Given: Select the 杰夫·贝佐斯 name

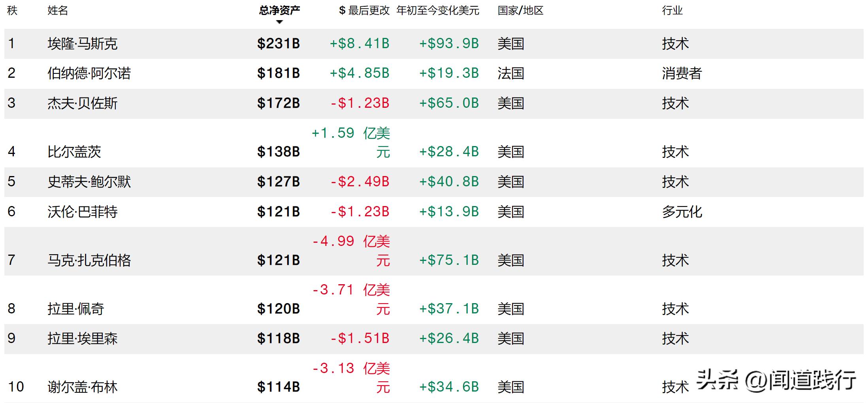Looking at the screenshot, I should point(83,103).
